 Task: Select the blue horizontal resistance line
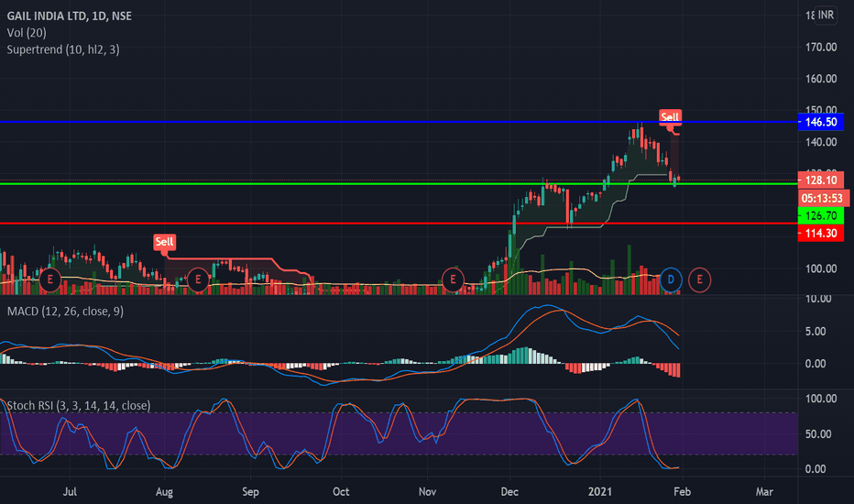(399, 122)
